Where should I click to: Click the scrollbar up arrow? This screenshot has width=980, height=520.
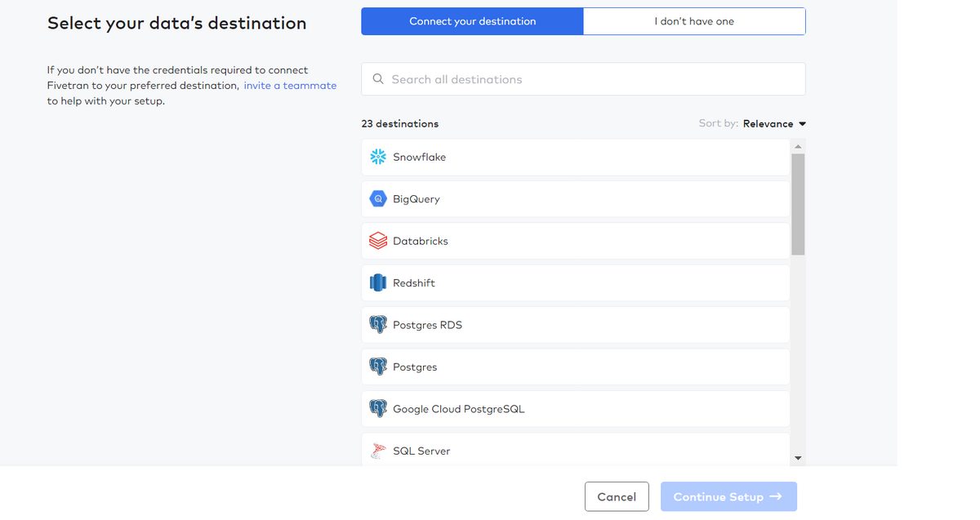tap(798, 146)
